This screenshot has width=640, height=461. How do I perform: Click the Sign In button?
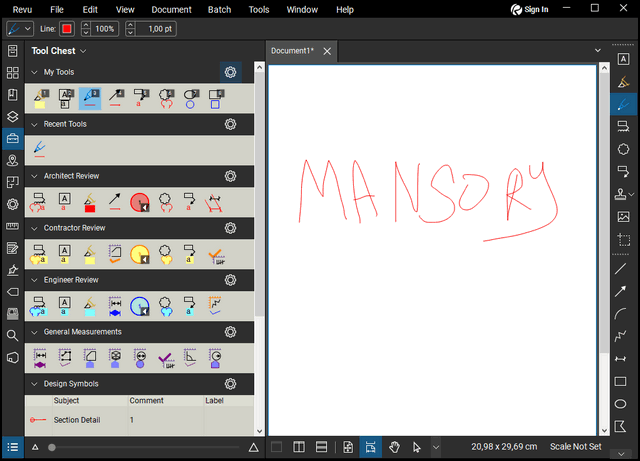point(529,9)
